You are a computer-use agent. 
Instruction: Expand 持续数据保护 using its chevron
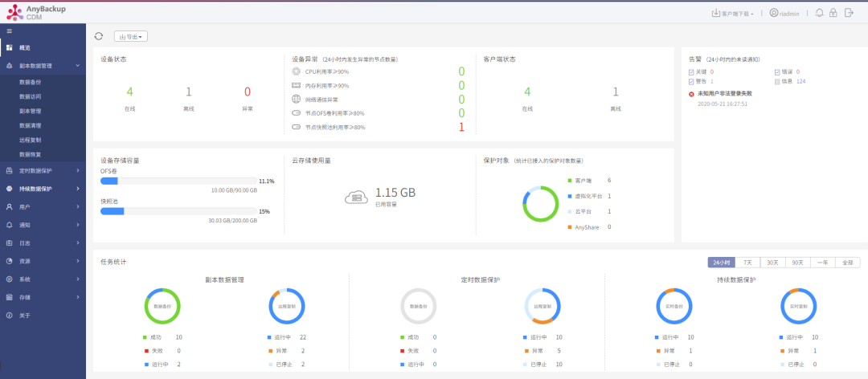77,189
